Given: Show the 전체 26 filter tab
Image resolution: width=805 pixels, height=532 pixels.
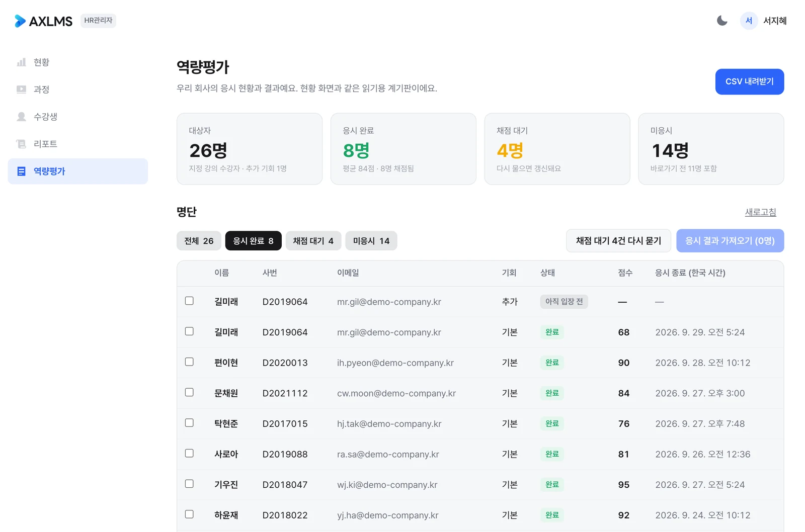Looking at the screenshot, I should (x=199, y=241).
